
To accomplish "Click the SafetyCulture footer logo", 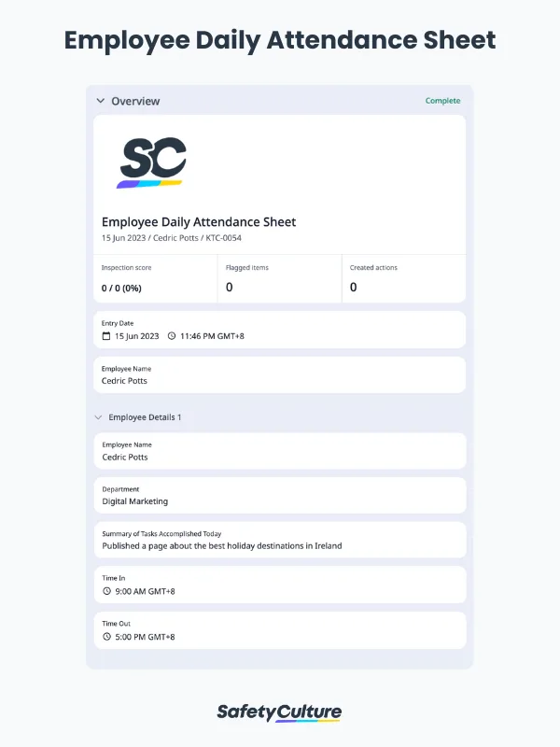I will (x=279, y=712).
